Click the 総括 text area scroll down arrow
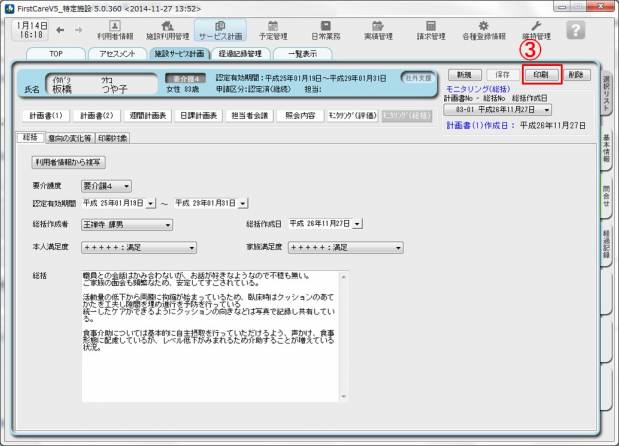This screenshot has width=619, height=446. (x=343, y=396)
